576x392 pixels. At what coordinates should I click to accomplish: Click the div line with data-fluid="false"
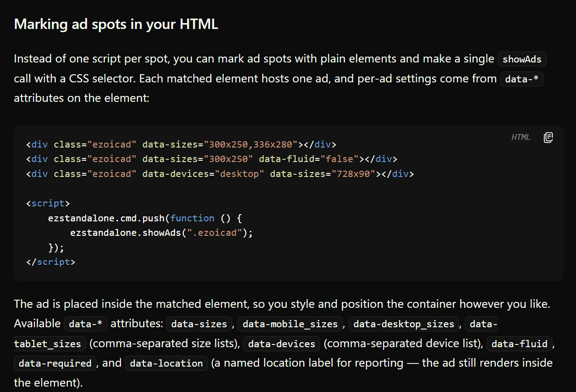click(211, 159)
